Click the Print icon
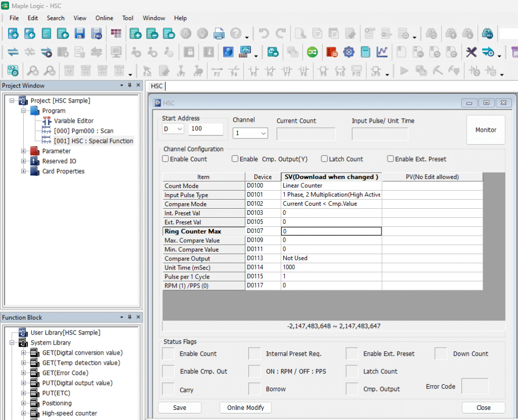This screenshot has width=518, height=420. pyautogui.click(x=219, y=33)
